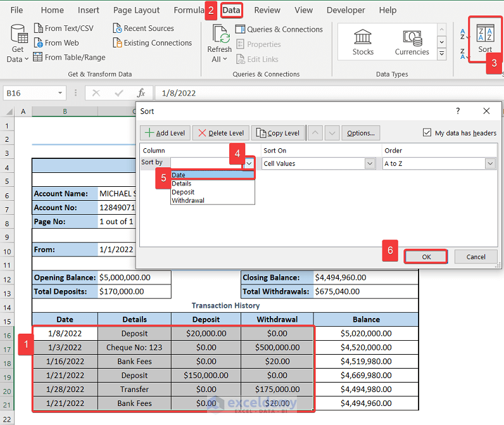
Task: Select cell with date 1/16/2022
Action: click(x=65, y=362)
